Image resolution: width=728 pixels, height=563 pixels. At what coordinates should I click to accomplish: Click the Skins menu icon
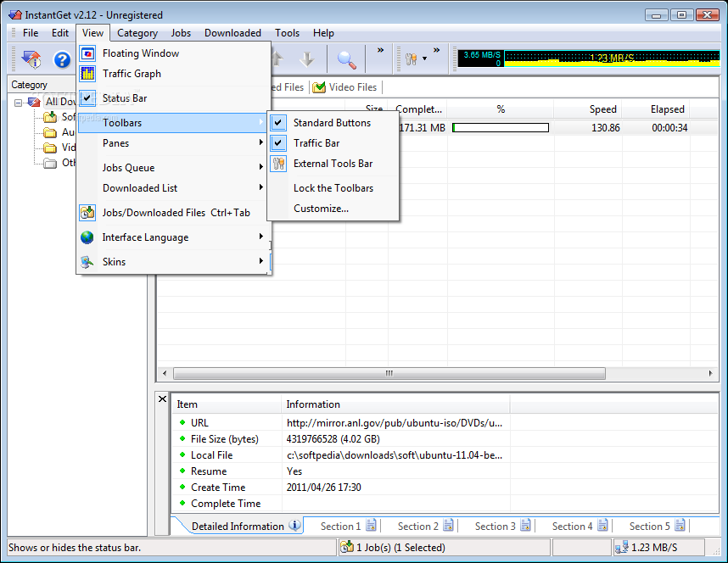(x=87, y=262)
